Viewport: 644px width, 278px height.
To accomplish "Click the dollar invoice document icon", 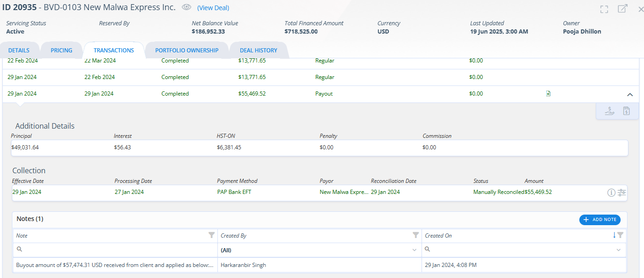I will coord(627,111).
